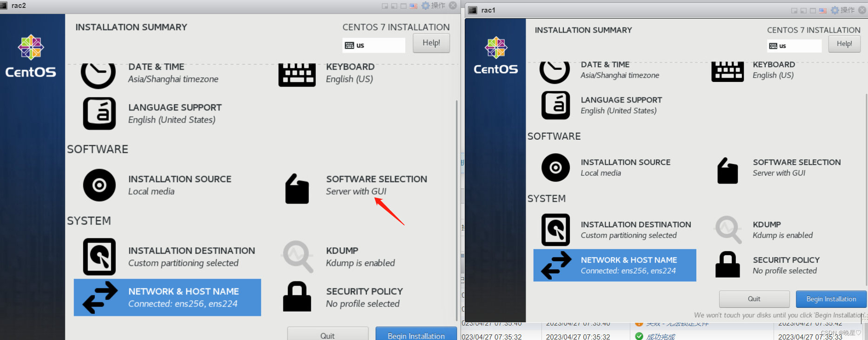868x340 pixels.
Task: Click 'Connected: ens256, ens224' in rac2
Action: pos(183,304)
